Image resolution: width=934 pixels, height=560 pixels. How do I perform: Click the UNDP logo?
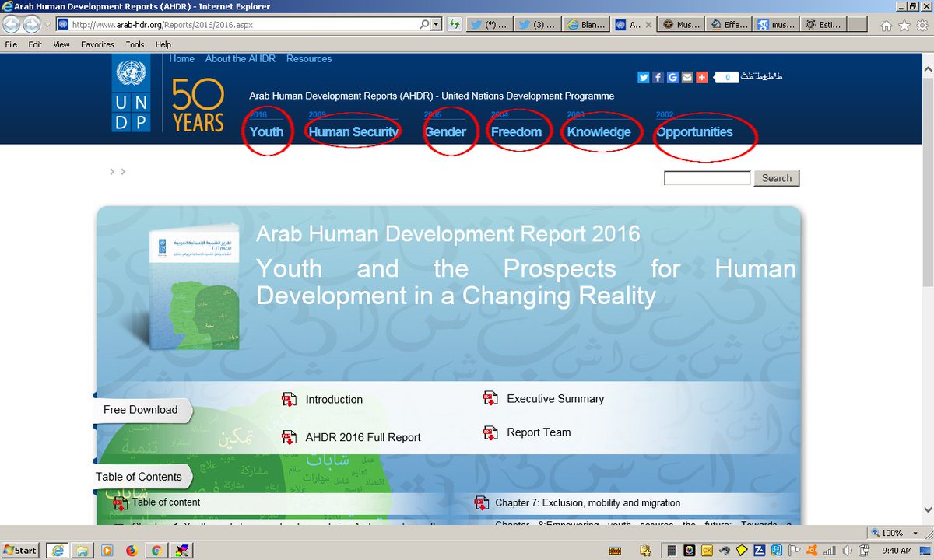pyautogui.click(x=131, y=93)
